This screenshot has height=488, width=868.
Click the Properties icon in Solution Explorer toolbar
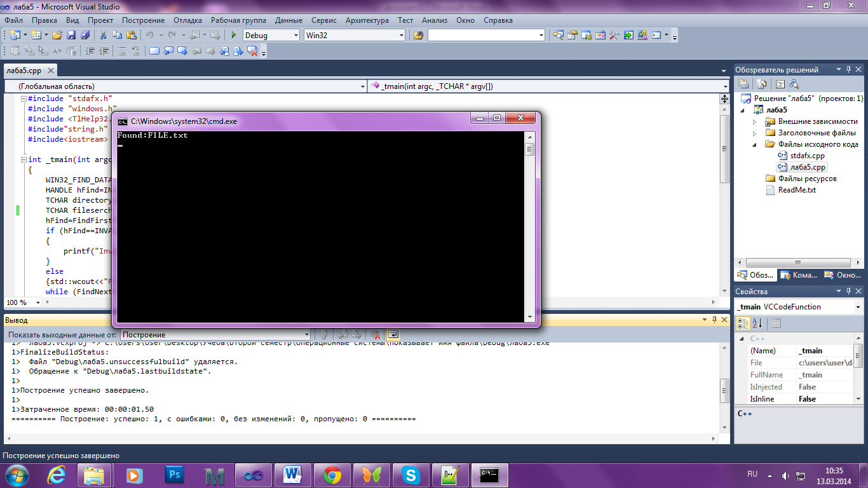(x=743, y=84)
